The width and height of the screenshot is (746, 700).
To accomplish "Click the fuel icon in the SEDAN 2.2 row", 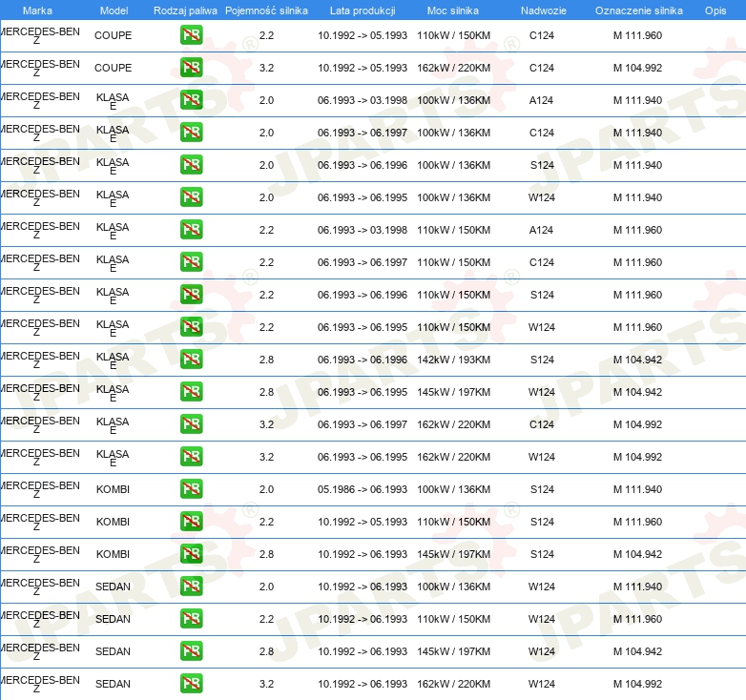I will [x=191, y=618].
